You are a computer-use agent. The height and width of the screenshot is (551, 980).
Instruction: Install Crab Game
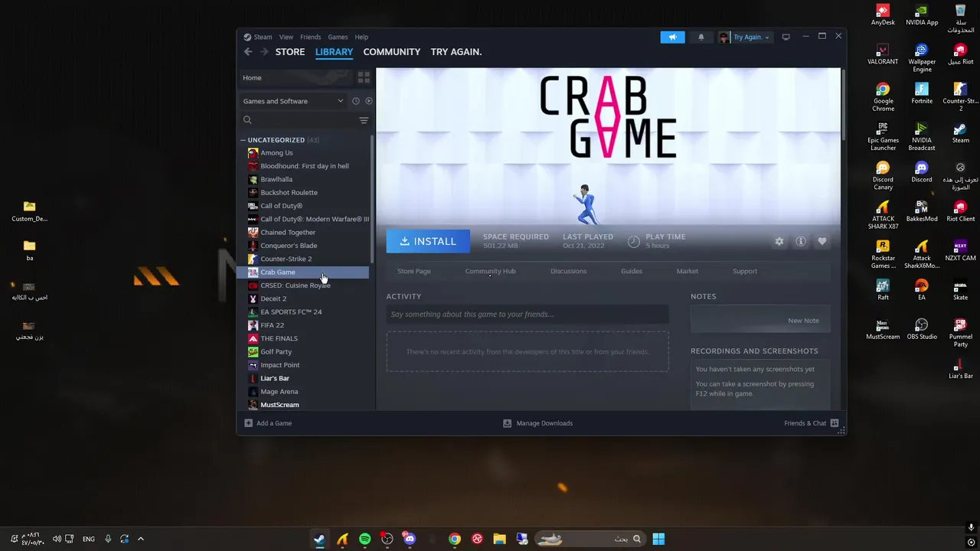[428, 241]
